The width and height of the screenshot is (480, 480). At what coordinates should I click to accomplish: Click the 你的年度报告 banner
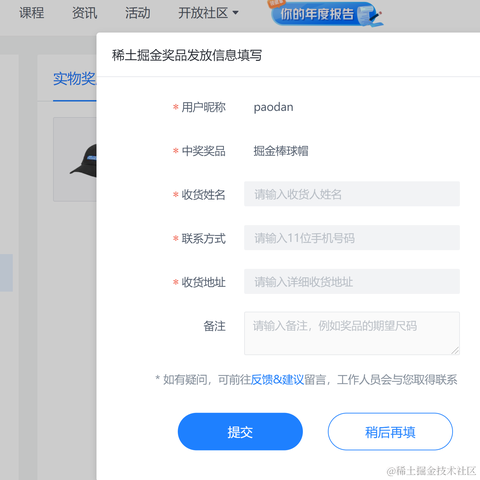tap(325, 13)
